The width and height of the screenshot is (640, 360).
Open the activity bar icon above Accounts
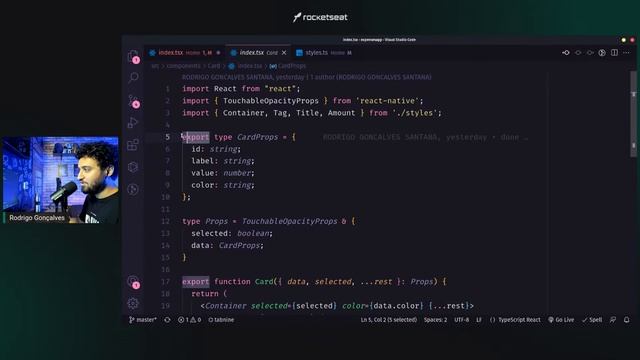[x=133, y=189]
